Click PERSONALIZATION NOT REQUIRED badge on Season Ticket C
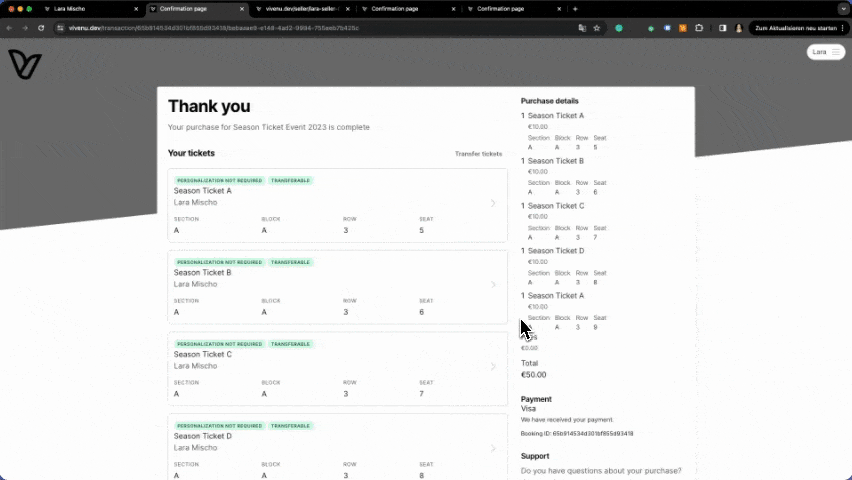 220,344
